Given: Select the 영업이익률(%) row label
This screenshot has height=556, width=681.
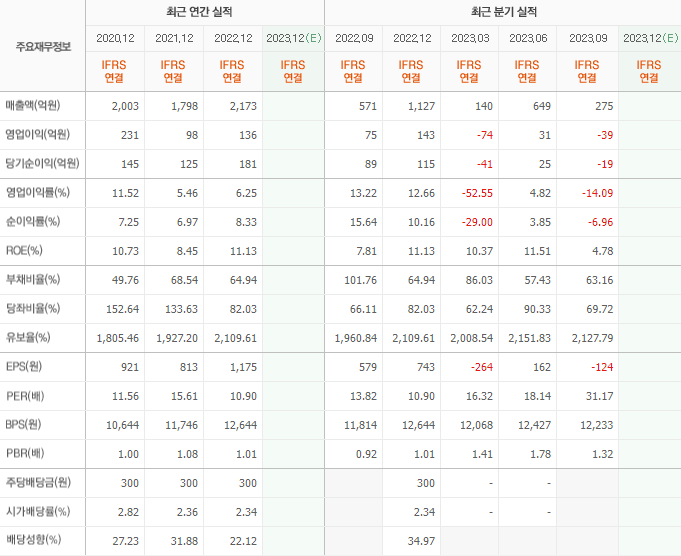Looking at the screenshot, I should pos(37,192).
